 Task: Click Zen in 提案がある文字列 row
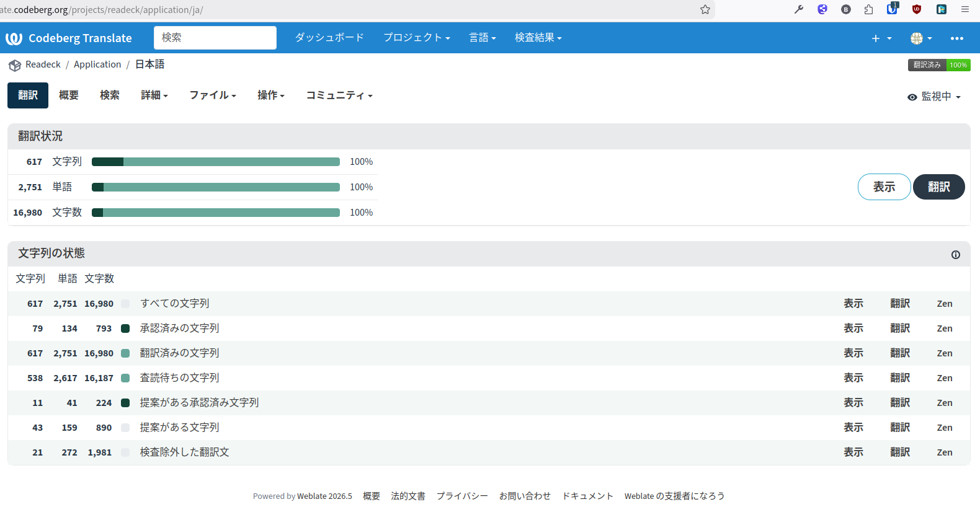[x=945, y=428]
